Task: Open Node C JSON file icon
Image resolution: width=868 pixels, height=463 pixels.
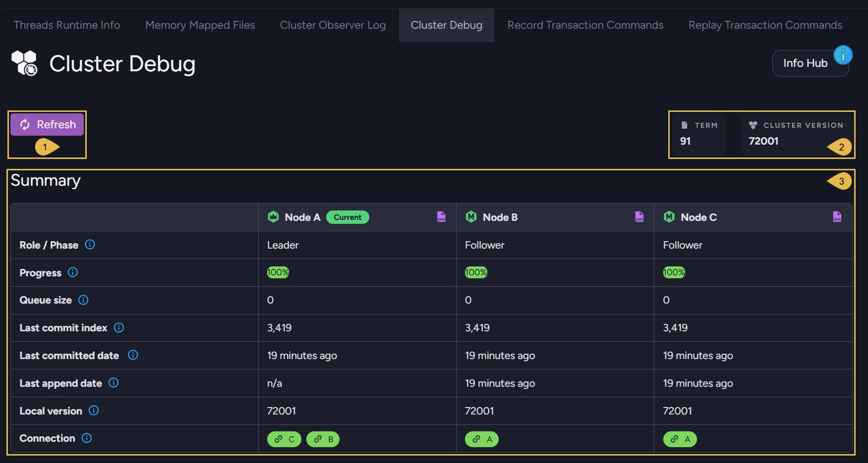Action: click(x=837, y=217)
